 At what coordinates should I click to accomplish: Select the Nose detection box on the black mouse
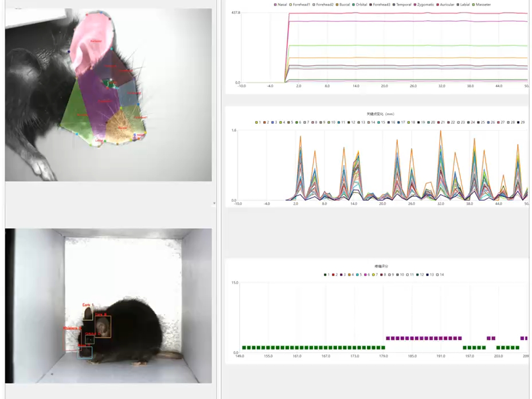coord(85,352)
